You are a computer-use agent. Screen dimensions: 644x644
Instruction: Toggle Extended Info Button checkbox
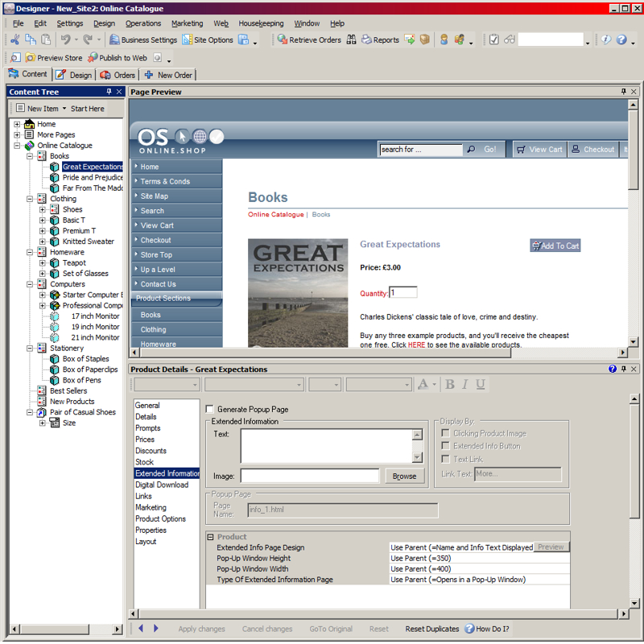point(445,446)
